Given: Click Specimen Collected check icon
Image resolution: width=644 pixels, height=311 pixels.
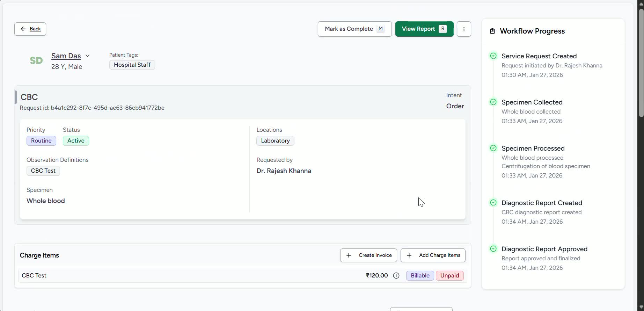Looking at the screenshot, I should pos(493,102).
